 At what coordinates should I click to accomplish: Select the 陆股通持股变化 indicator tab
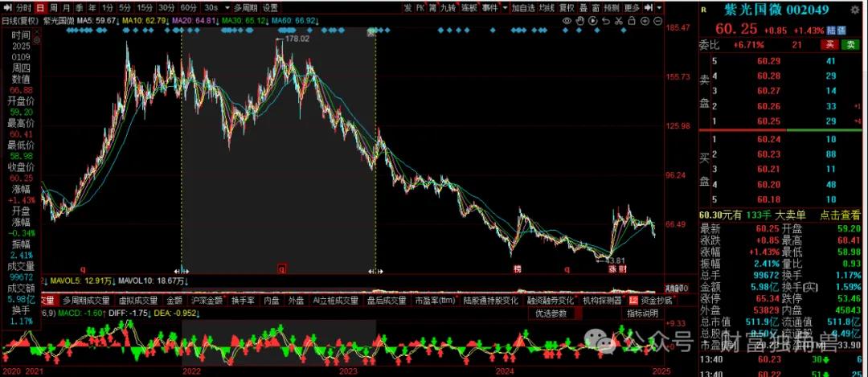pyautogui.click(x=491, y=301)
